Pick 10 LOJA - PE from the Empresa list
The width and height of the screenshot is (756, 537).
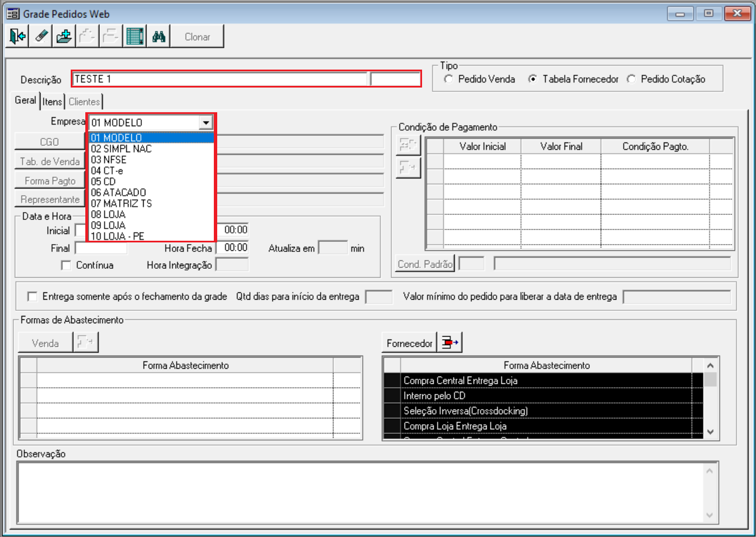[x=152, y=236]
